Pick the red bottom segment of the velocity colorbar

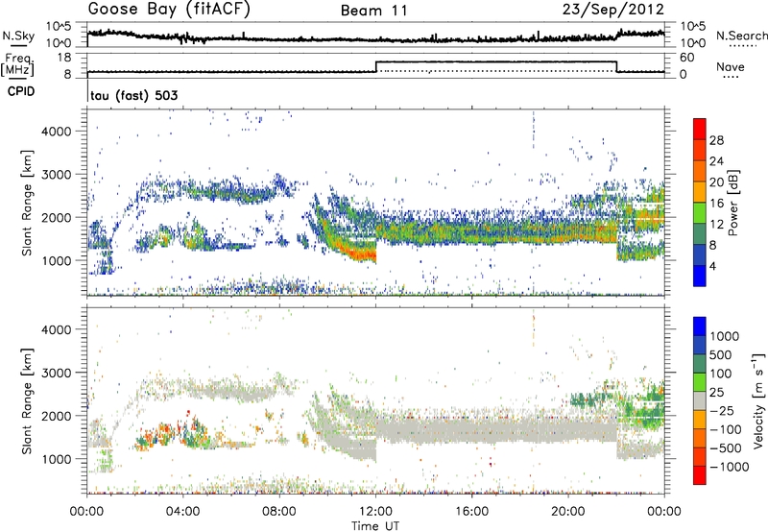pos(700,475)
